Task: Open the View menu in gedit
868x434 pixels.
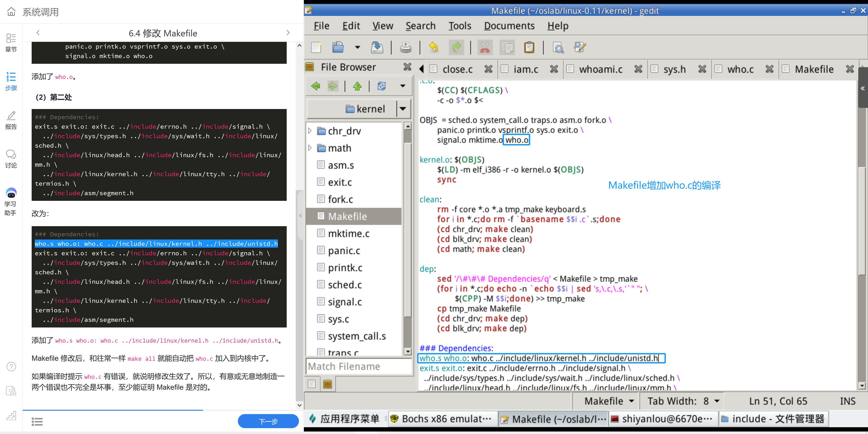Action: (x=383, y=26)
